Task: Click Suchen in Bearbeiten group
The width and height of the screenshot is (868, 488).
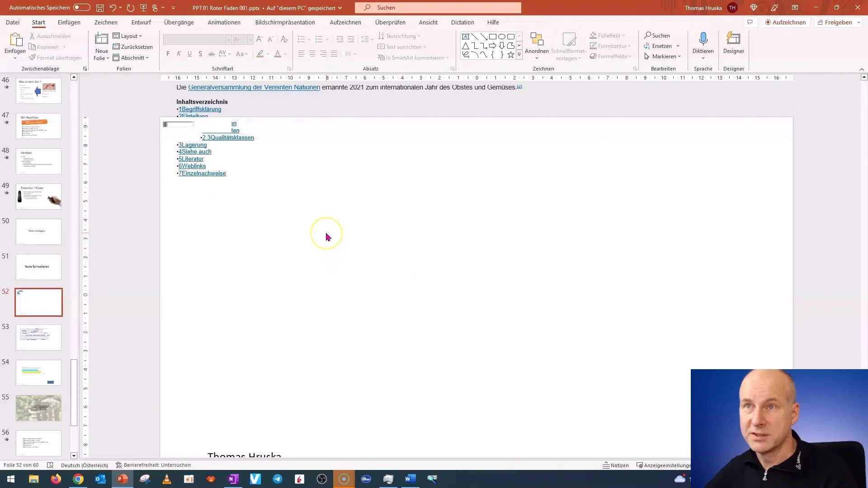Action: pyautogui.click(x=657, y=36)
